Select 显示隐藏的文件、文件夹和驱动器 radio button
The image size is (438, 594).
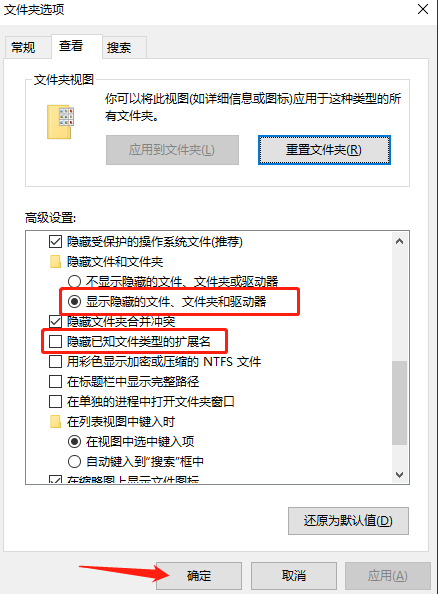(74, 302)
